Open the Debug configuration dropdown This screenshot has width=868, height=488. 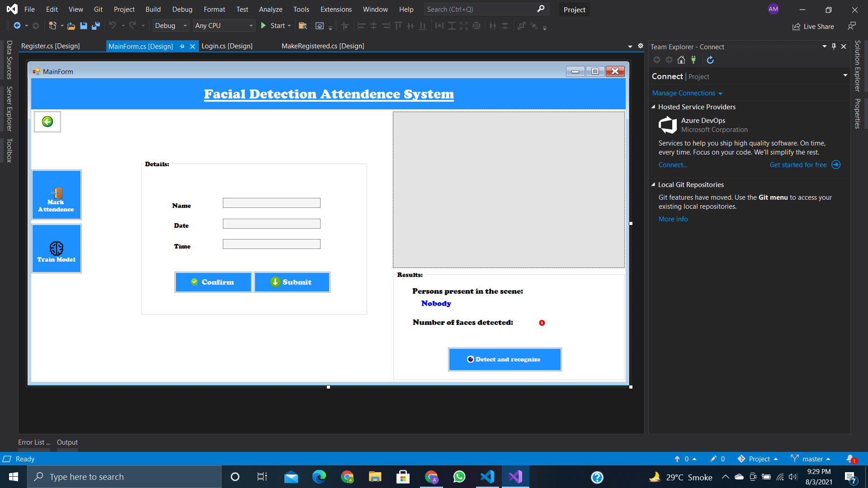pyautogui.click(x=185, y=26)
